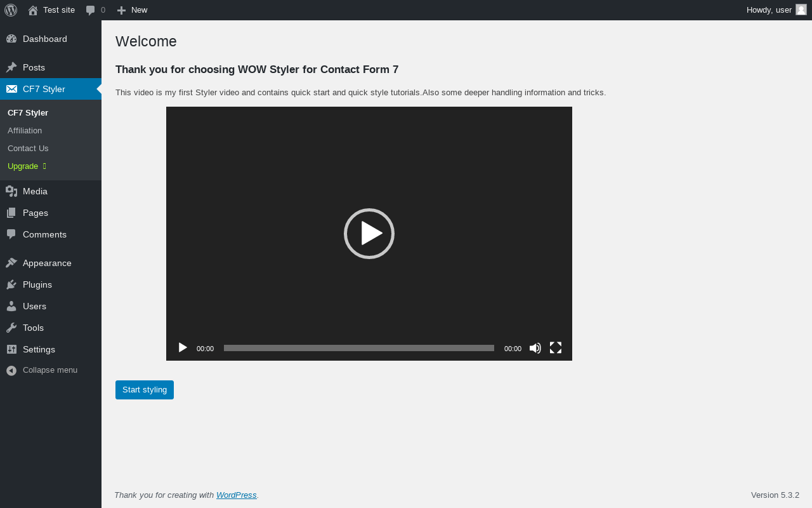Open Plugins menu item
The width and height of the screenshot is (812, 508).
[x=51, y=284]
